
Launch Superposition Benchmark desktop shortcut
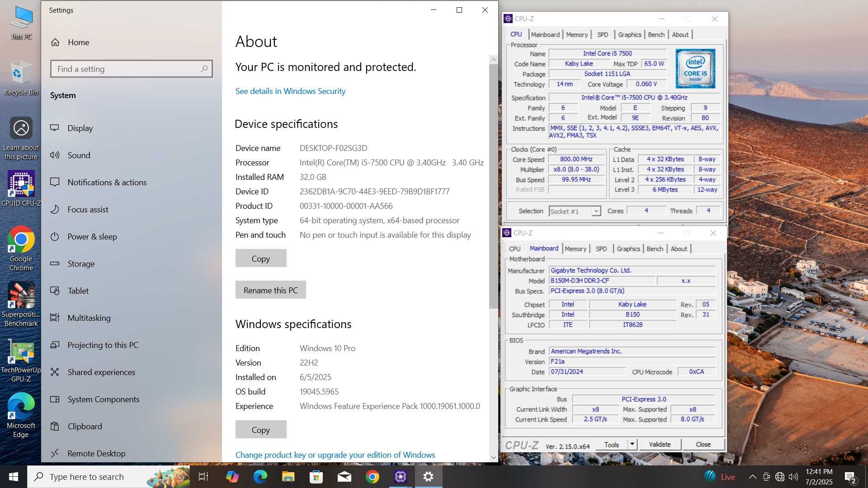21,304
